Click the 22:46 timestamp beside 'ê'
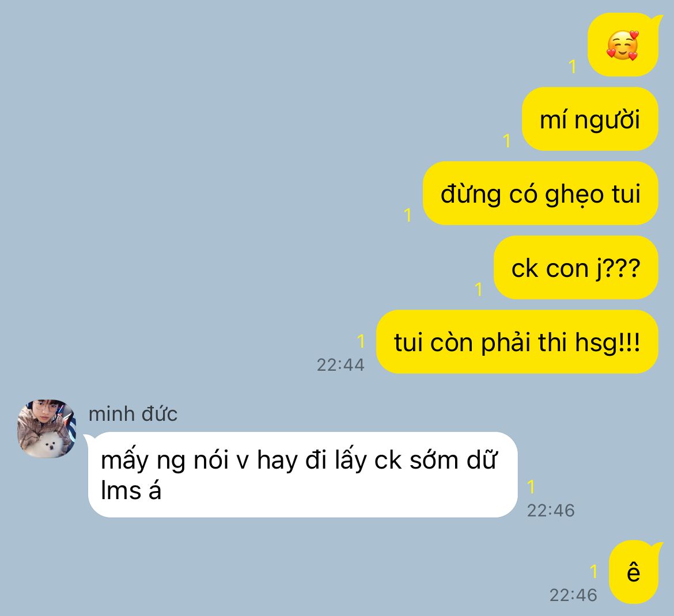Viewport: 674px width, 616px height. pos(573,595)
